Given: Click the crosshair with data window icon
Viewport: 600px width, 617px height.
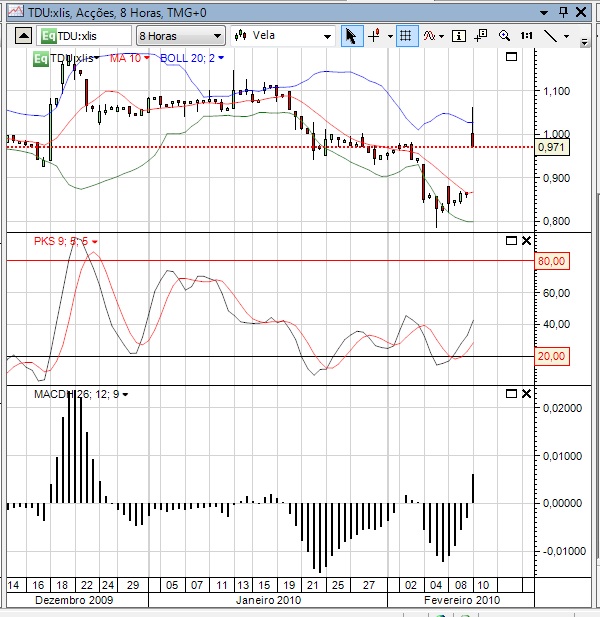Looking at the screenshot, I should (480, 36).
